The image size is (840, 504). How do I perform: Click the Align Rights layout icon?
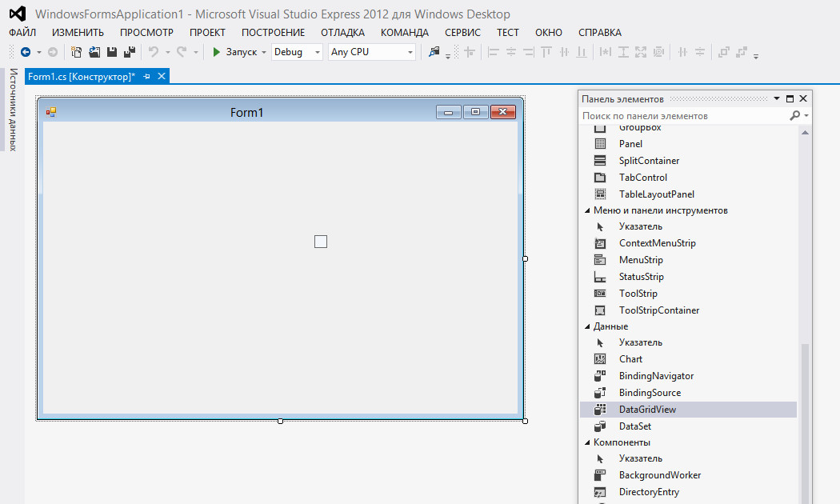(x=529, y=52)
